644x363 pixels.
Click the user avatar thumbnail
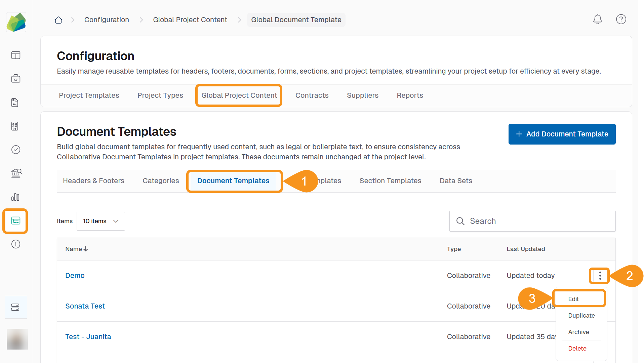coord(17,339)
